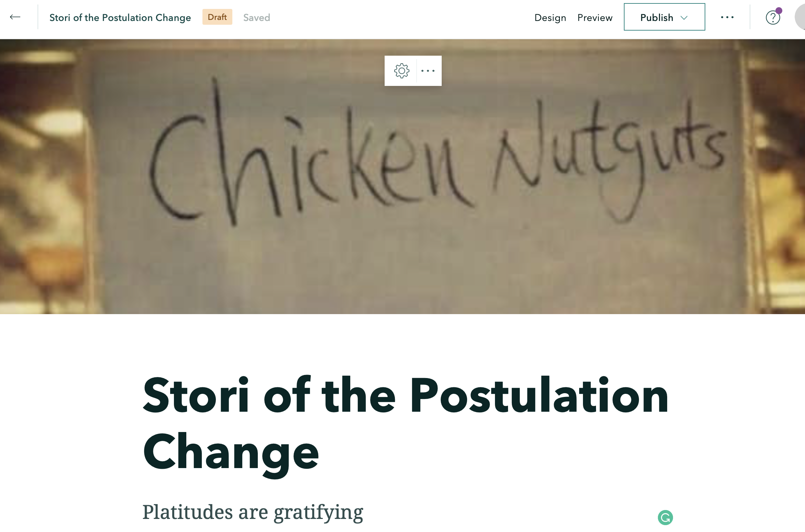The image size is (805, 532).
Task: Open the cover image more options menu
Action: pos(428,71)
